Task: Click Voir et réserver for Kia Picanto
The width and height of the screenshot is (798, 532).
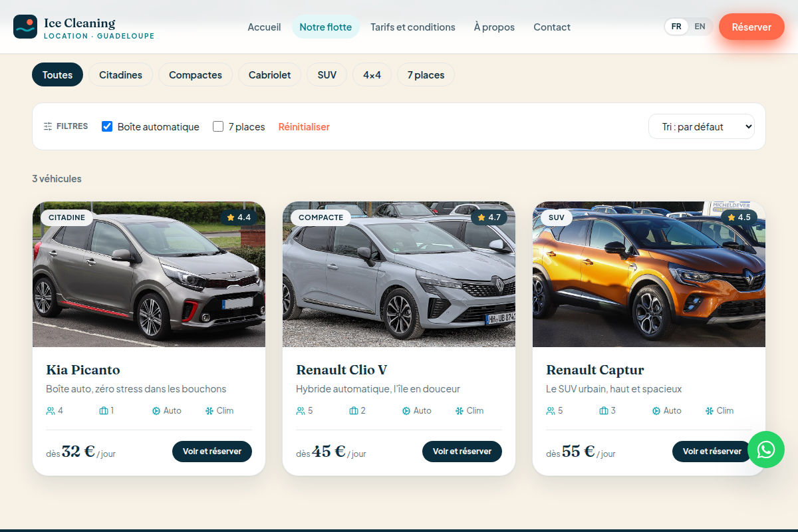Action: (212, 452)
